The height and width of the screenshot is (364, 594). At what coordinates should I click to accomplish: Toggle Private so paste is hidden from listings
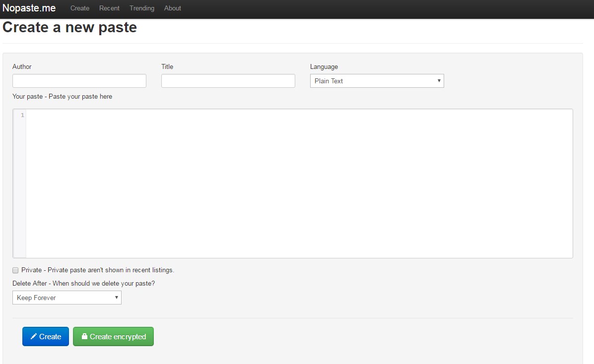pyautogui.click(x=15, y=270)
